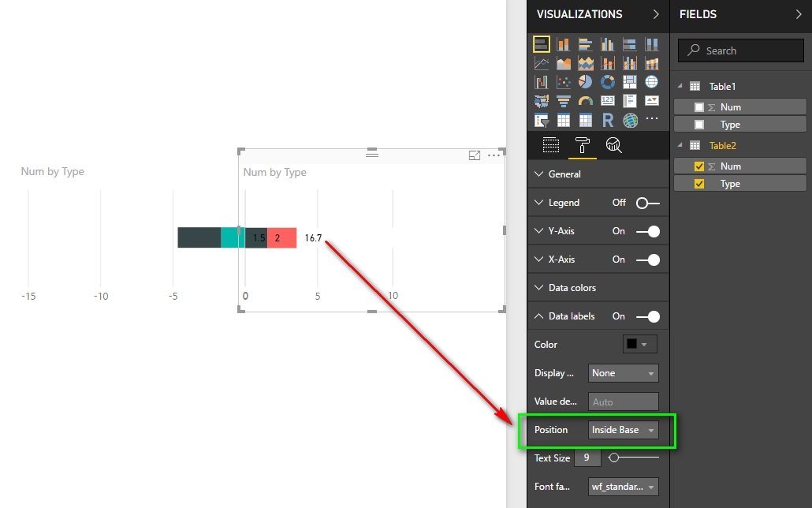Screen dimensions: 812x508
Task: Uncheck the Type field under Table2
Action: pos(699,184)
